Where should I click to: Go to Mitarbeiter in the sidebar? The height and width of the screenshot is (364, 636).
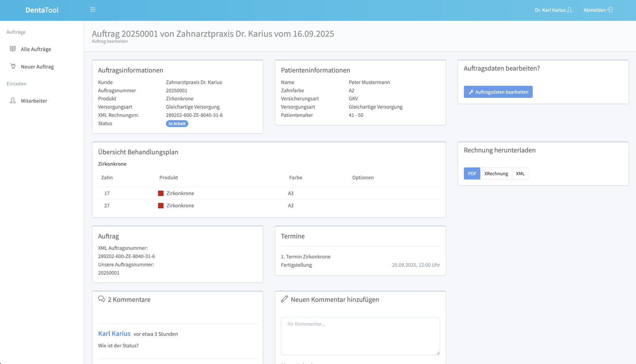pyautogui.click(x=34, y=101)
